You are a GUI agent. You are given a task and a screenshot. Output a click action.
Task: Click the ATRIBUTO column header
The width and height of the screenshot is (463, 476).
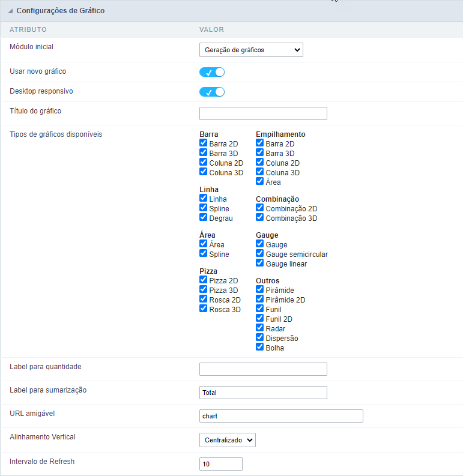pos(28,29)
